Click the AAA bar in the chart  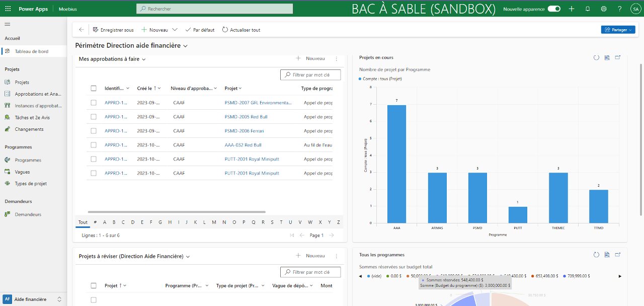[x=396, y=164]
